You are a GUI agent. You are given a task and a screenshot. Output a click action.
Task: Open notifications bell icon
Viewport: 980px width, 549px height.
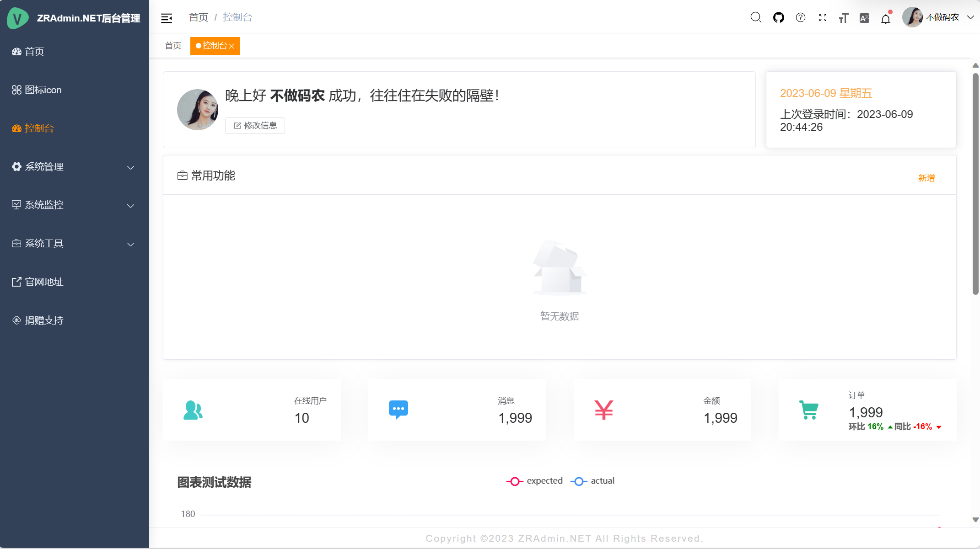tap(886, 18)
